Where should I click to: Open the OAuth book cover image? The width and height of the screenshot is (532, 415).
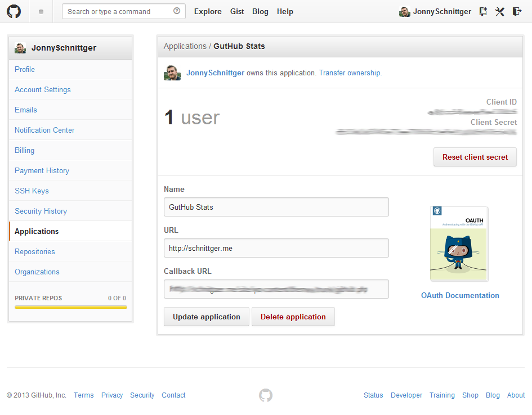tap(459, 244)
